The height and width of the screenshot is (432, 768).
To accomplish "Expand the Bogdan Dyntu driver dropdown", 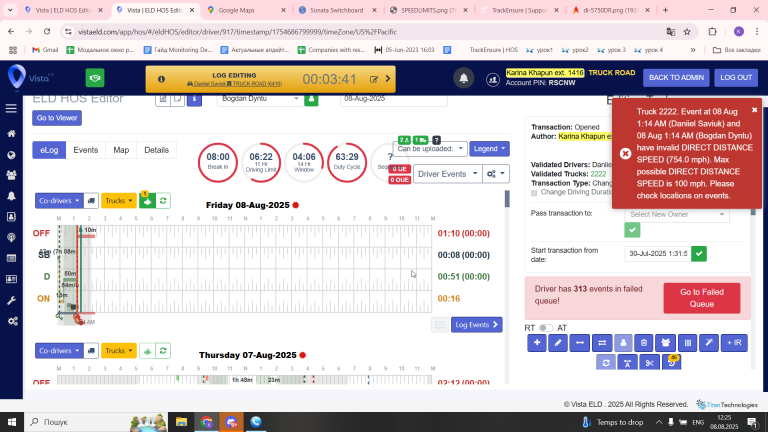I will 260,99.
